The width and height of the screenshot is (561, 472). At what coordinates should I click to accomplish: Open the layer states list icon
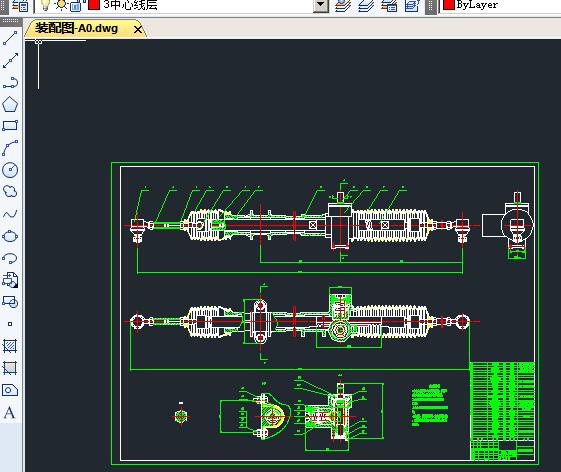tap(389, 5)
